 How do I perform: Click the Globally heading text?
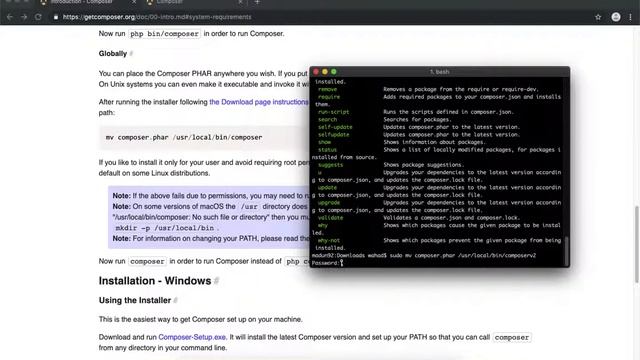click(x=113, y=53)
